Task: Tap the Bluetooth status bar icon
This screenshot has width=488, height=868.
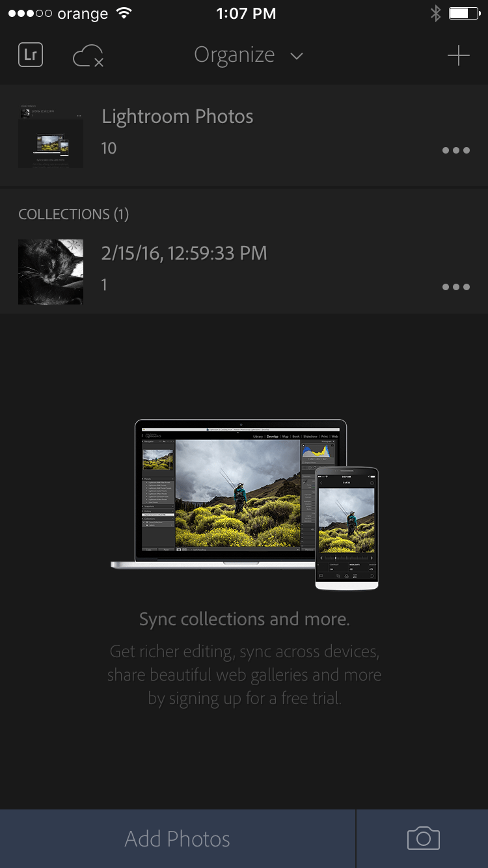Action: (x=435, y=13)
